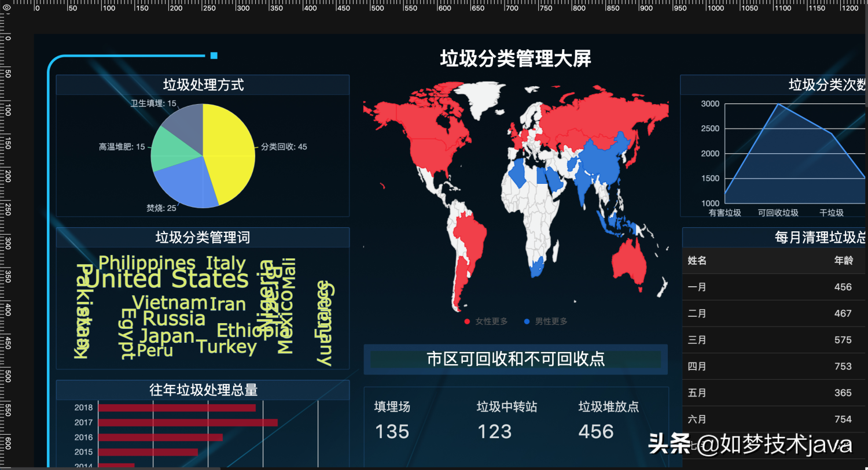Viewport: 868px width, 470px height.
Task: Click the 'Russia' word in the word cloud
Action: tap(174, 319)
